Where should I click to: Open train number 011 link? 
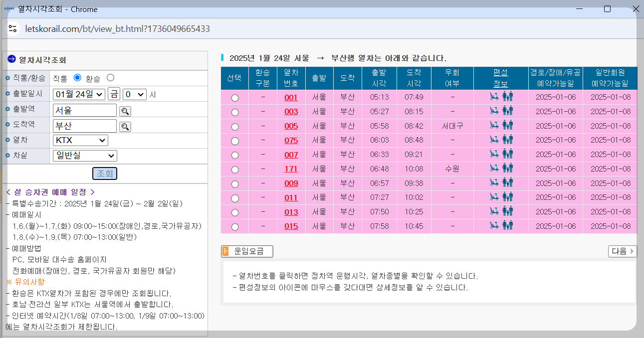(291, 197)
